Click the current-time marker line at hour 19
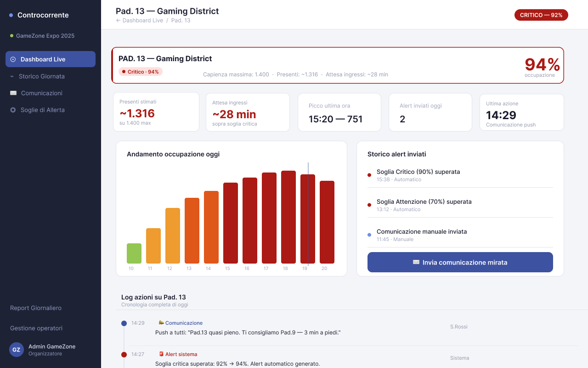588x368 pixels. click(308, 214)
